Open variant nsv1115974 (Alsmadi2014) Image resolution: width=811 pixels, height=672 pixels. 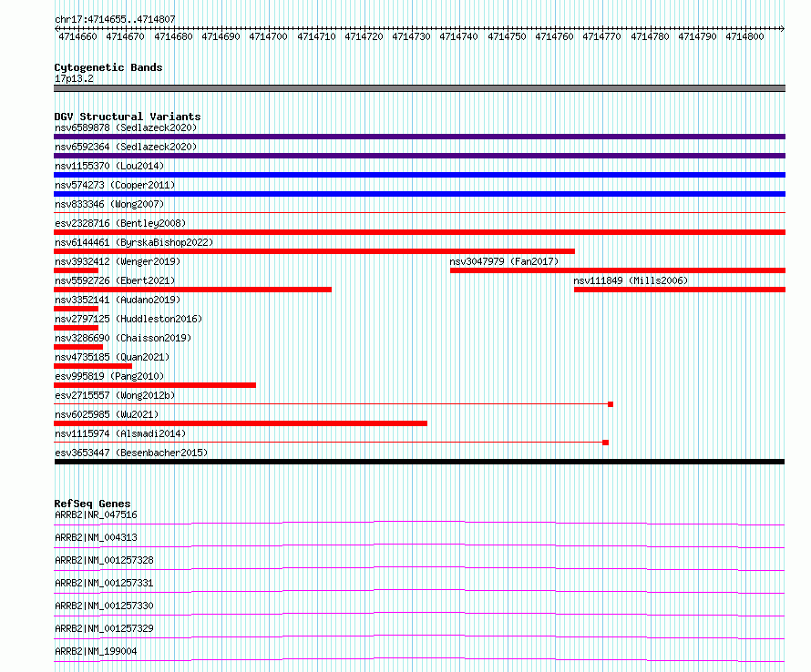click(120, 433)
